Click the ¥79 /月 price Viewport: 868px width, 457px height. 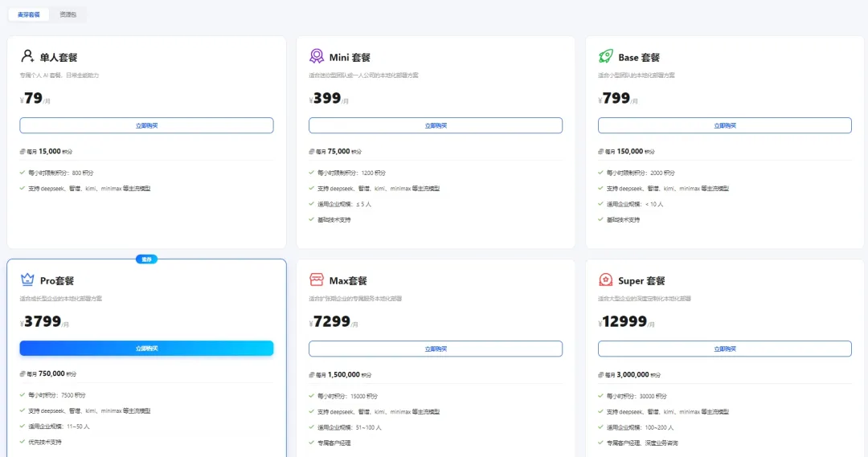click(35, 99)
